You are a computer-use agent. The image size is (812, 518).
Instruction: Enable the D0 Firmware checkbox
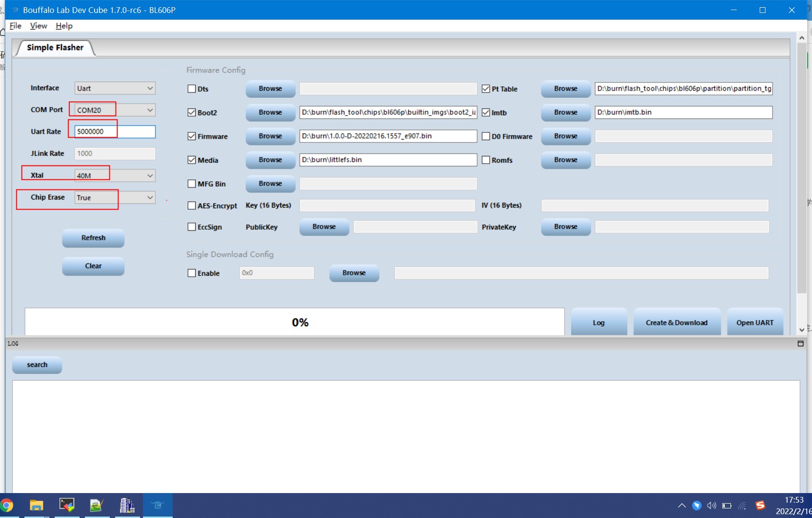coord(486,136)
